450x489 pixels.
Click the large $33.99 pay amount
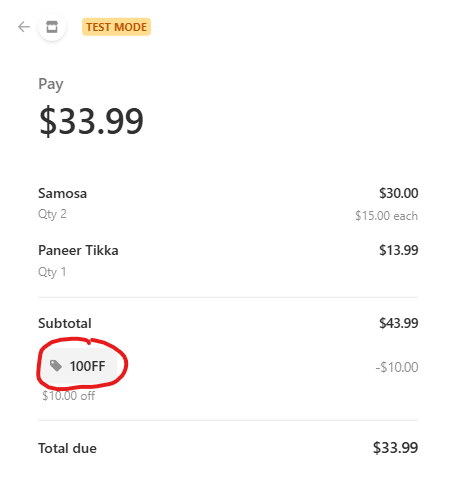coord(91,121)
